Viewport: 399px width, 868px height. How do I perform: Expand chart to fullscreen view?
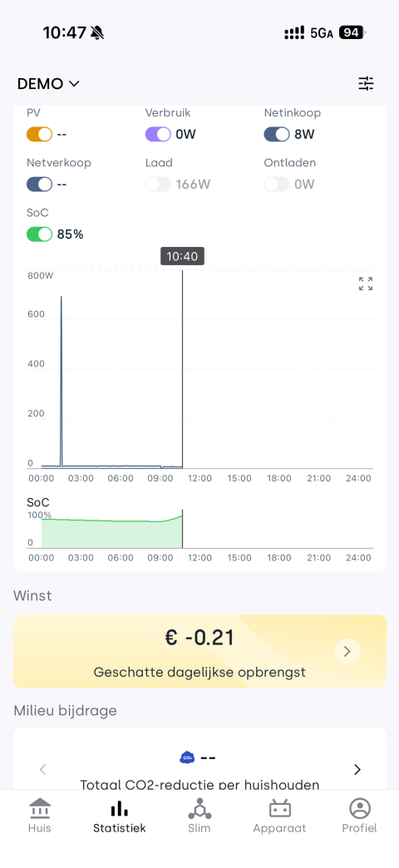(x=365, y=284)
